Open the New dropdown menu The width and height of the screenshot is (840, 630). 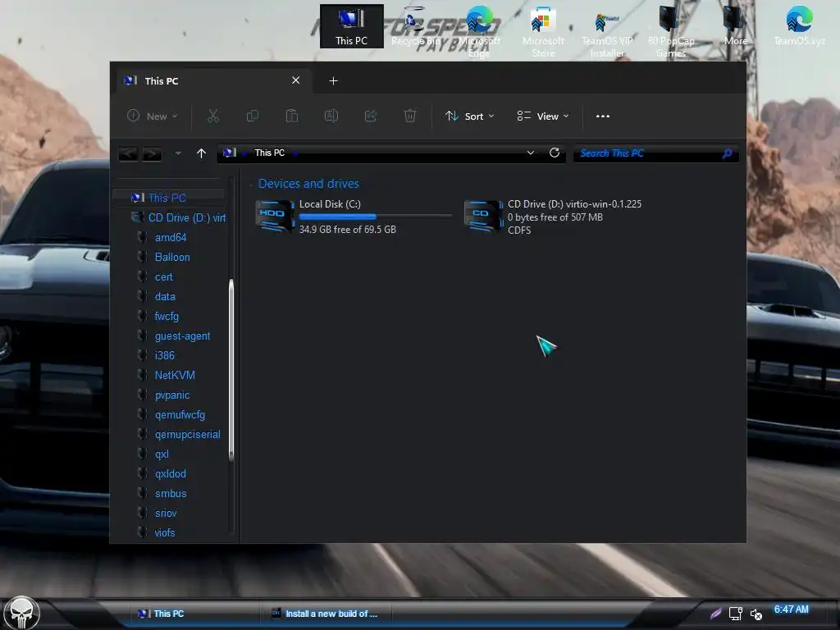pyautogui.click(x=152, y=116)
